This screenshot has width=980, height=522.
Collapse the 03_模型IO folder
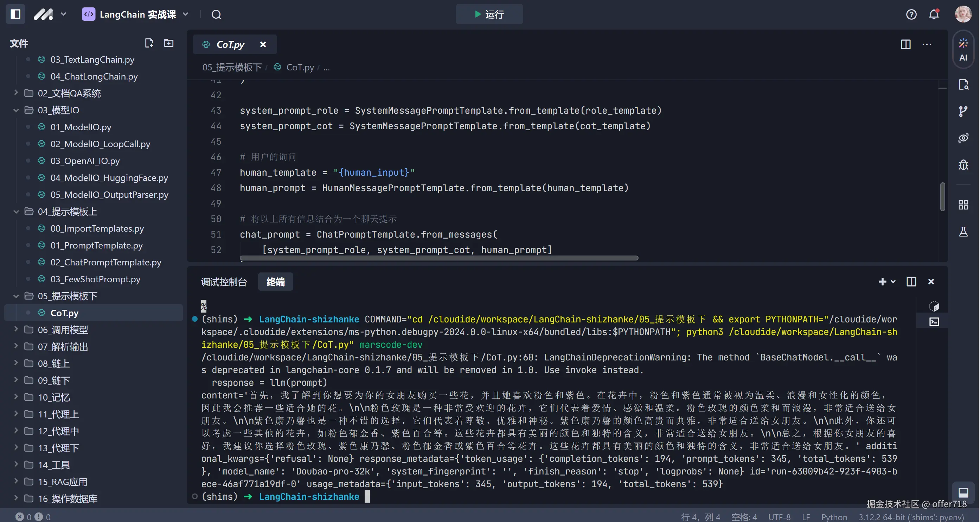tap(16, 110)
